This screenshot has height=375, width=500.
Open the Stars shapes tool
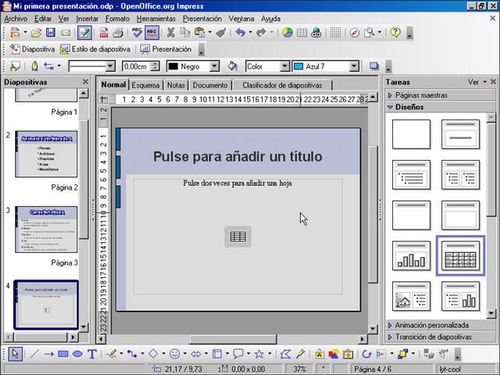pos(259,354)
